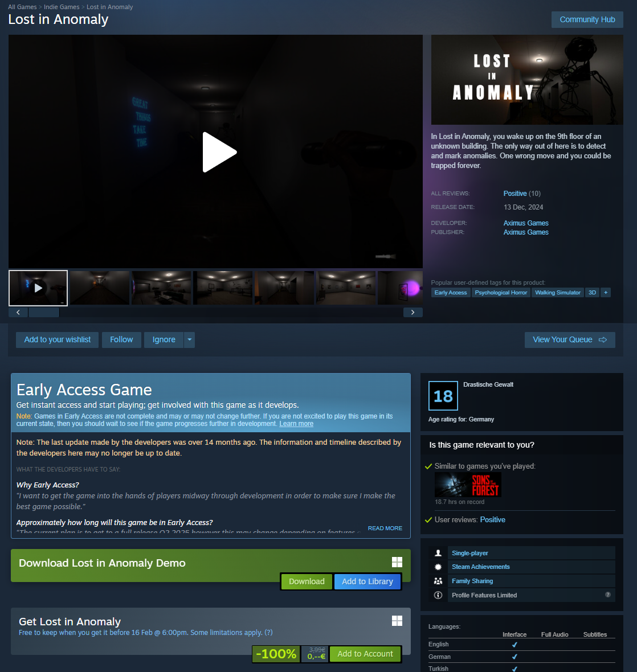This screenshot has width=637, height=672.
Task: Open the Indie Games breadcrumb
Action: pos(62,7)
